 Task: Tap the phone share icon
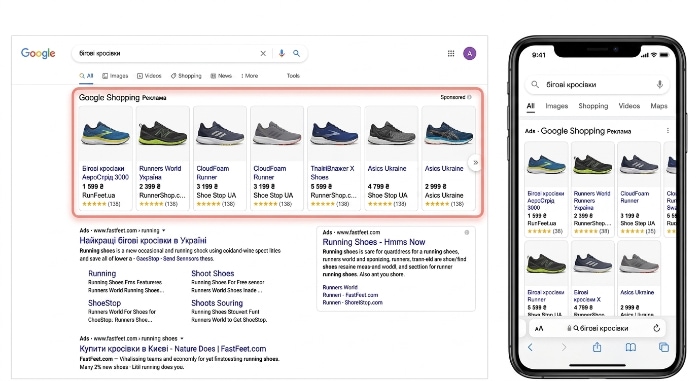pos(597,347)
